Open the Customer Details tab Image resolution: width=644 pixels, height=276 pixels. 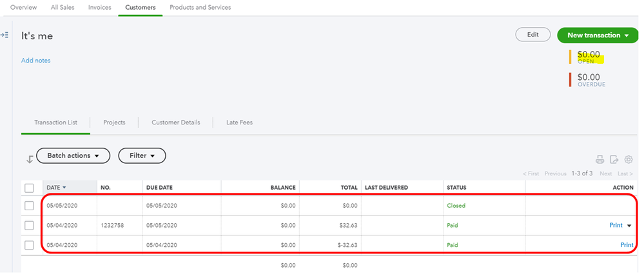176,123
